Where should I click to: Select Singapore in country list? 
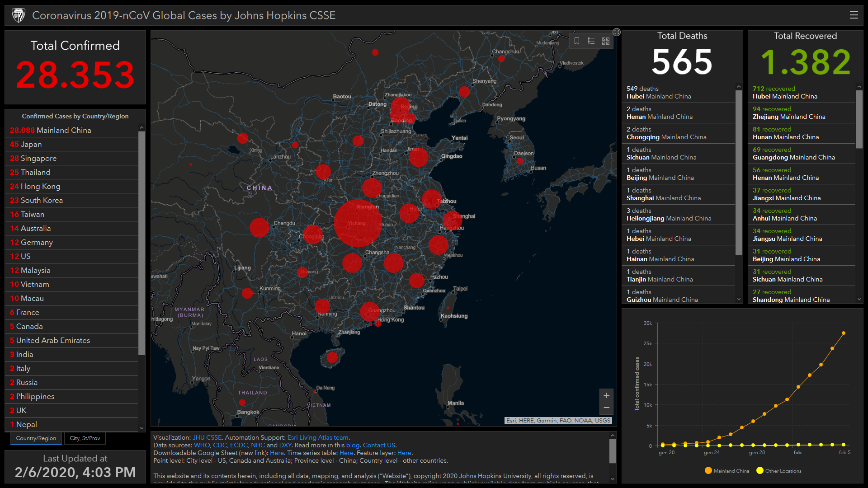pos(71,158)
